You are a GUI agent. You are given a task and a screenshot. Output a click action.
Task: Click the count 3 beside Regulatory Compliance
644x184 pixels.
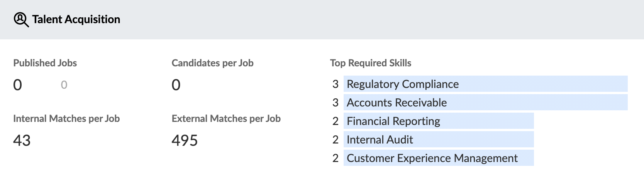pos(336,84)
